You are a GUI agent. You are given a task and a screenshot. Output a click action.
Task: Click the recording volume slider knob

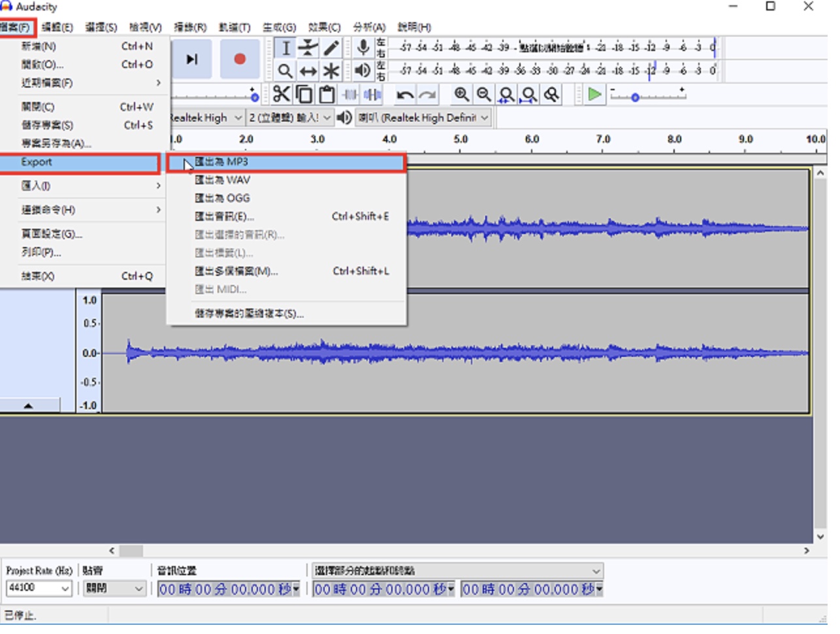255,97
